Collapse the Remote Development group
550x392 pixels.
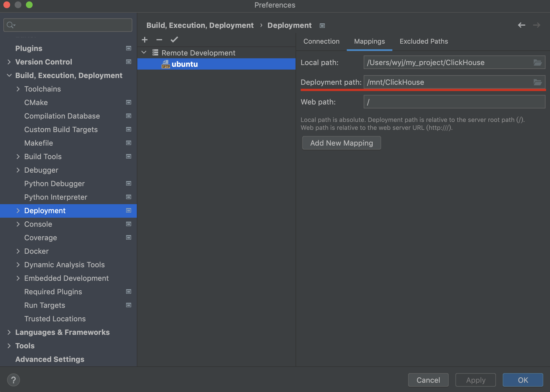click(x=144, y=53)
